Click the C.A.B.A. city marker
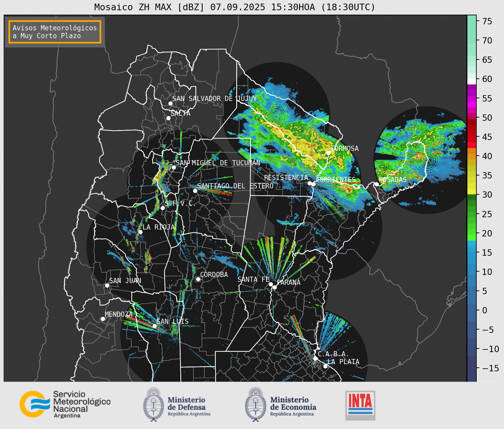Viewport: 504px width, 429px height. (315, 358)
